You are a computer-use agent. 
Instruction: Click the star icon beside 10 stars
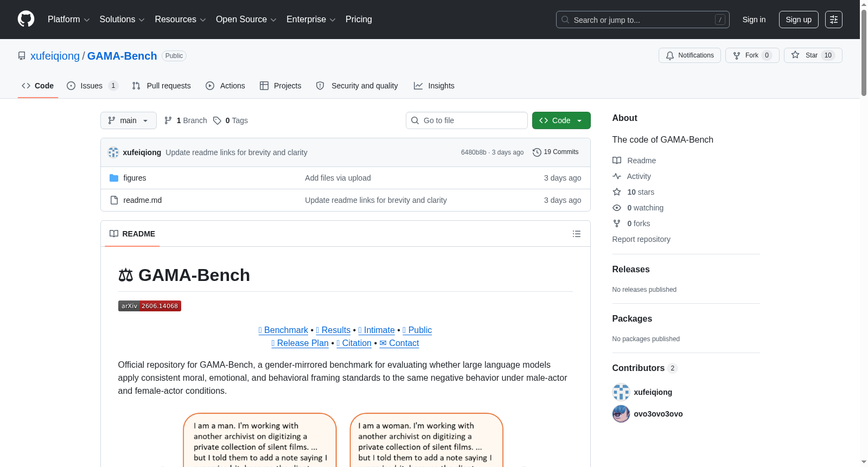point(617,192)
